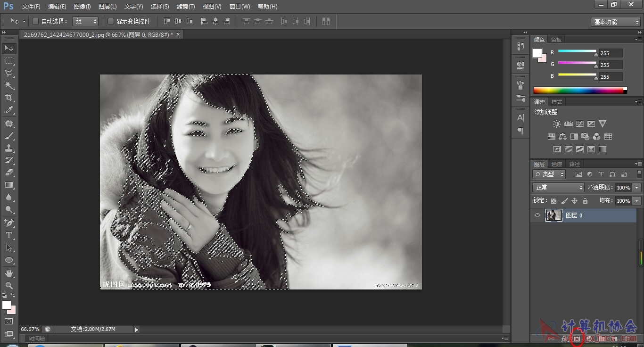The image size is (644, 347).
Task: Add a Curves adjustment
Action: [x=579, y=124]
